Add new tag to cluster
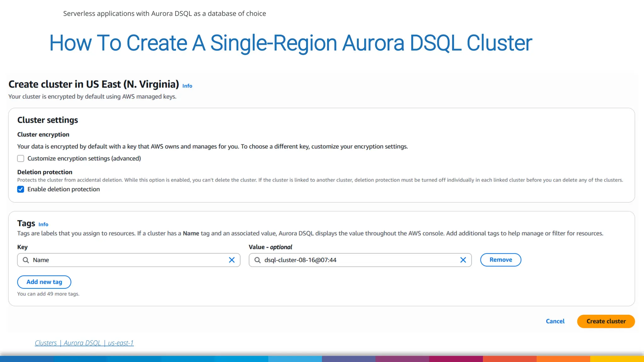 coord(44,282)
